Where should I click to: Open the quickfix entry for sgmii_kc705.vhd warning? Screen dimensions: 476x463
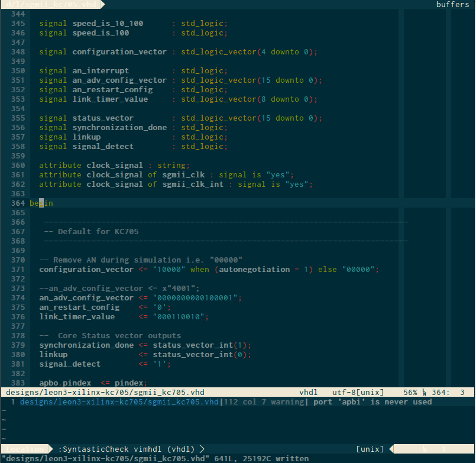click(x=237, y=402)
